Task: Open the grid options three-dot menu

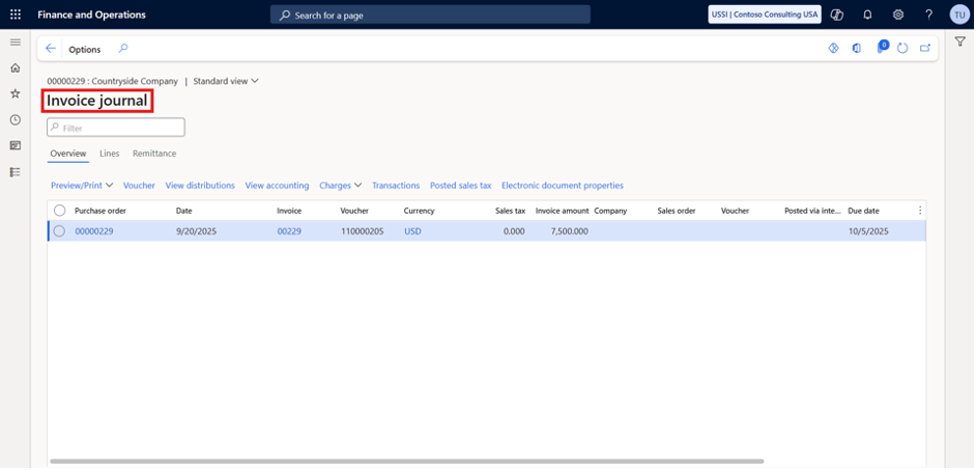Action: pyautogui.click(x=920, y=211)
